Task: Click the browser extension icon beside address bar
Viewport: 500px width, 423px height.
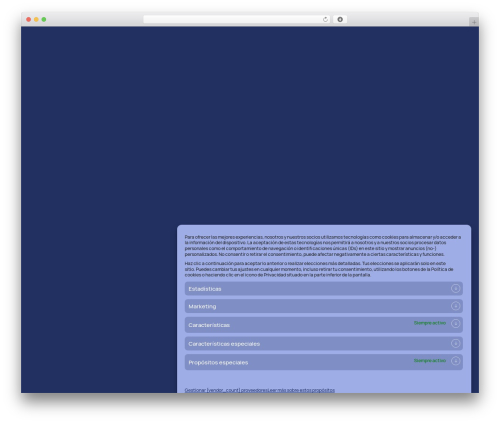Action: 340,20
